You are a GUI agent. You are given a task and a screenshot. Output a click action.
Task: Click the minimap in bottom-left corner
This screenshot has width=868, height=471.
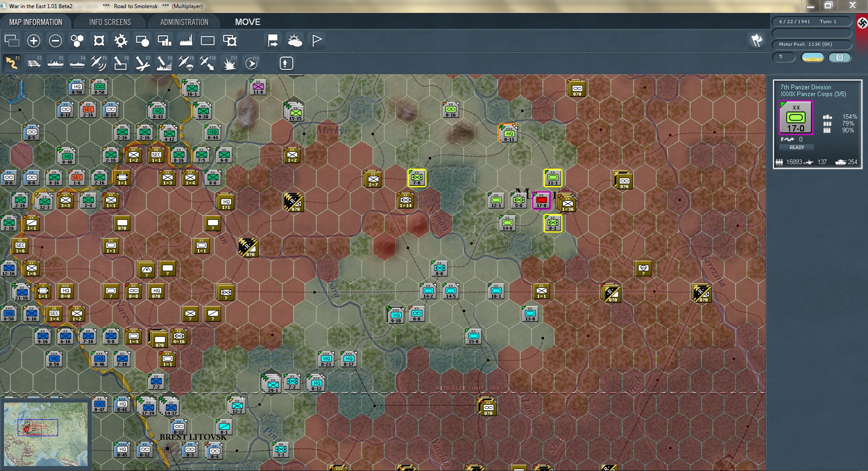pos(45,434)
